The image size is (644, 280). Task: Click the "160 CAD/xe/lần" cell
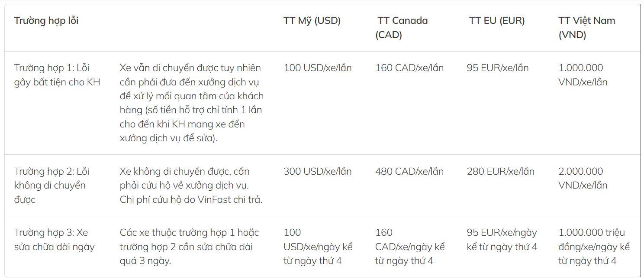point(409,68)
